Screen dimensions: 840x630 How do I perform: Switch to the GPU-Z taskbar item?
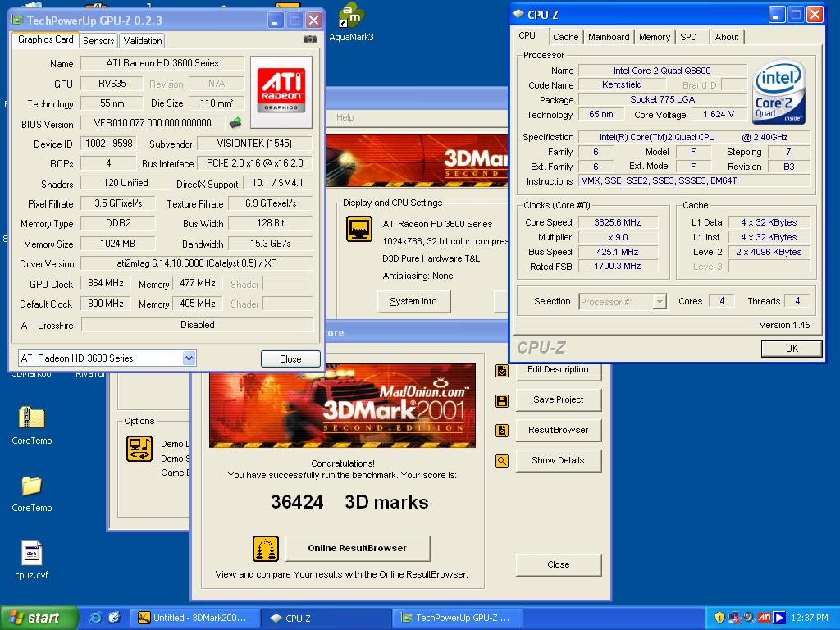[x=458, y=619]
